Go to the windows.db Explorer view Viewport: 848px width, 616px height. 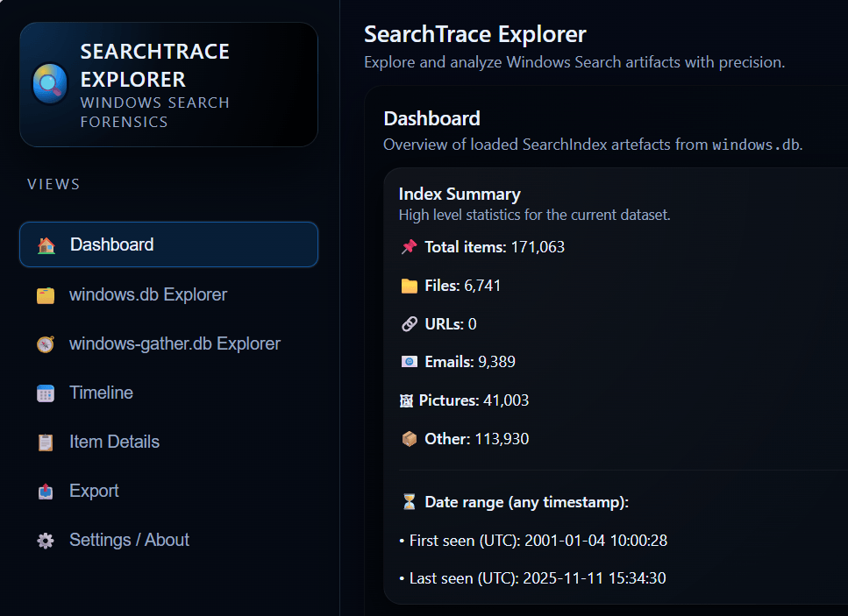coord(147,294)
